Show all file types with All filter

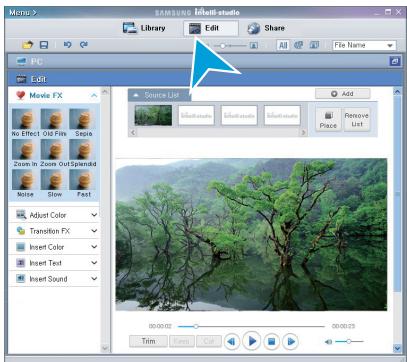pos(283,45)
